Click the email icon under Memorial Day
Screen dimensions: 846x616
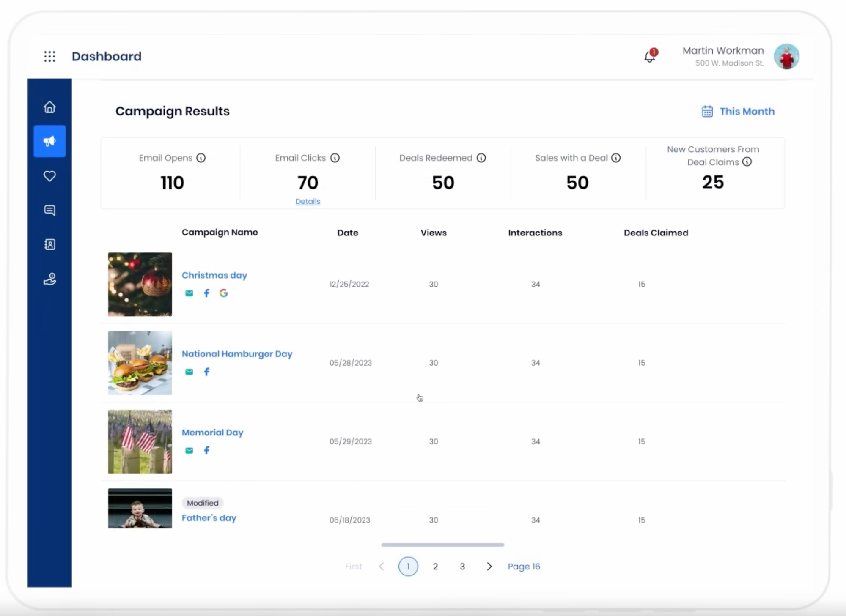tap(189, 450)
